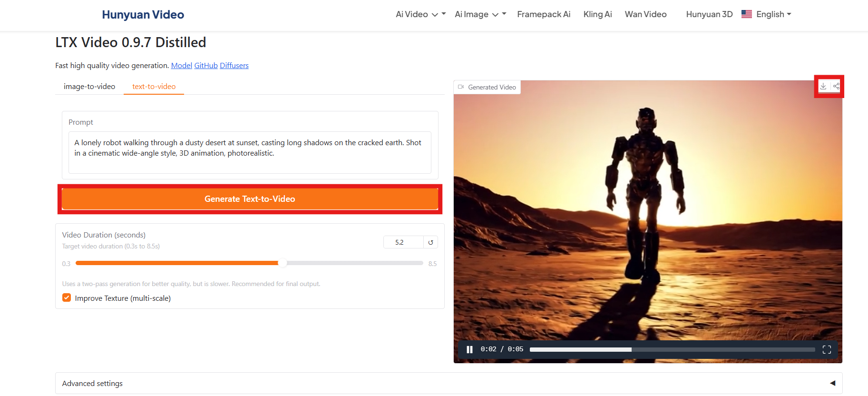Share the generated video
The width and height of the screenshot is (868, 396).
tap(836, 86)
